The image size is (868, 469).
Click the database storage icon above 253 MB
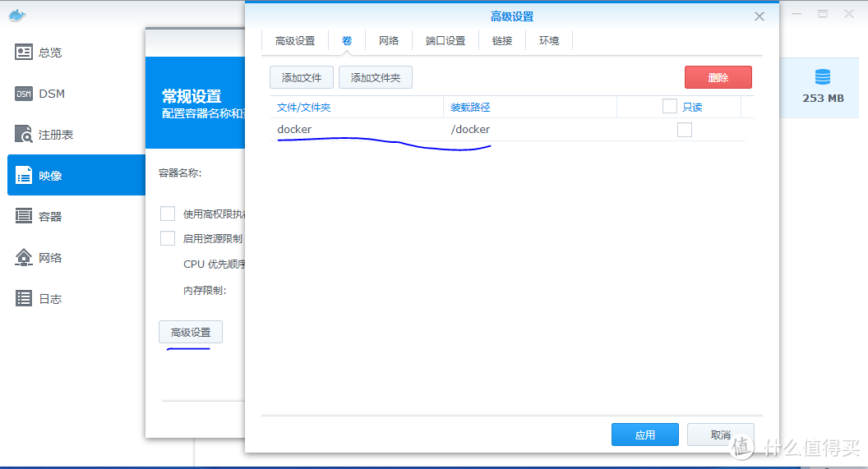tap(823, 77)
